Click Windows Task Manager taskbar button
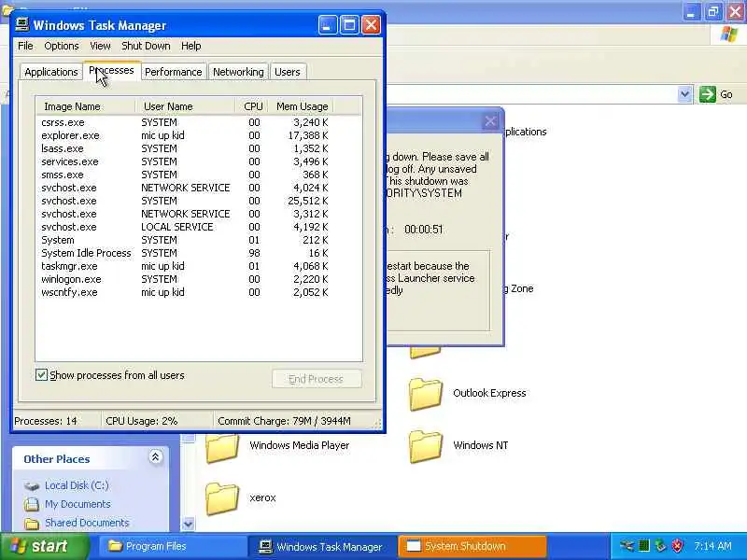This screenshot has height=560, width=747. point(322,546)
